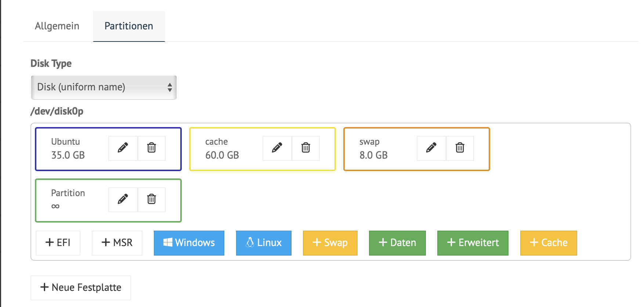644x307 pixels.
Task: Click the Neue Festplatte button
Action: (x=81, y=288)
